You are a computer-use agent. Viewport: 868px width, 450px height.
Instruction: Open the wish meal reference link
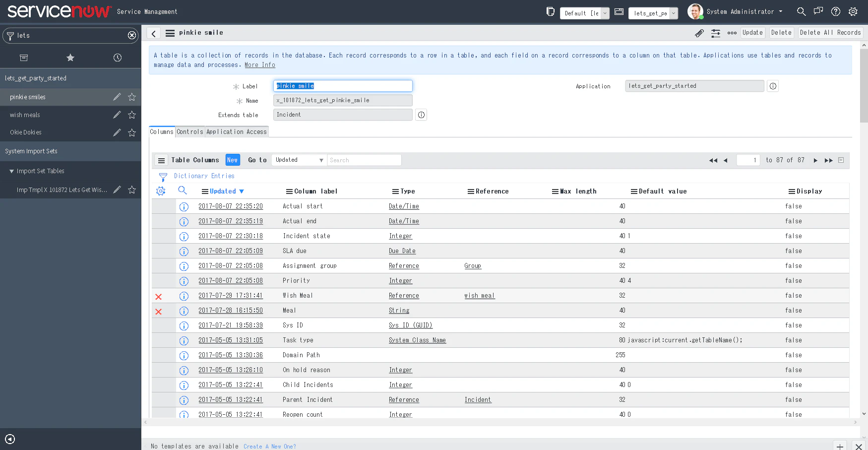(x=480, y=296)
